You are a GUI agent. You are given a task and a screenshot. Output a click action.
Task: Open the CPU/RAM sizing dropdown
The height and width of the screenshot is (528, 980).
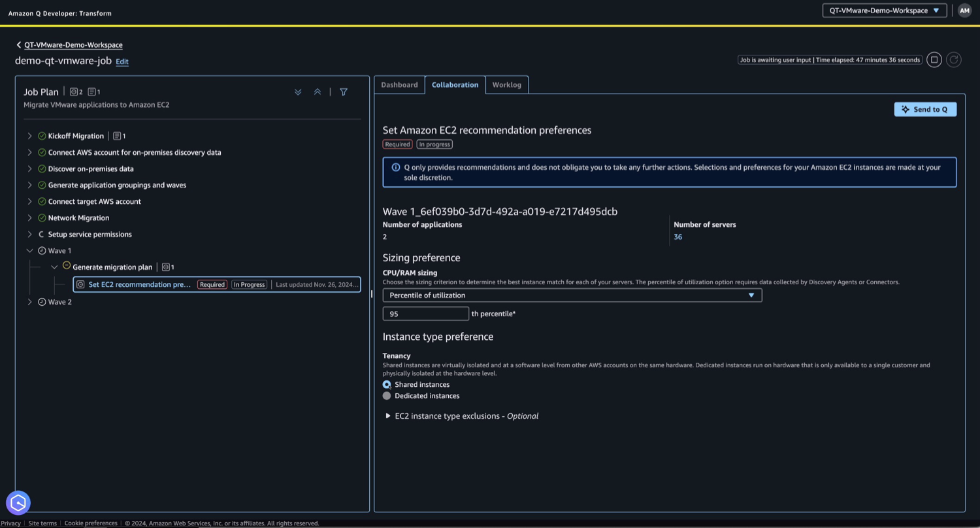coord(572,295)
